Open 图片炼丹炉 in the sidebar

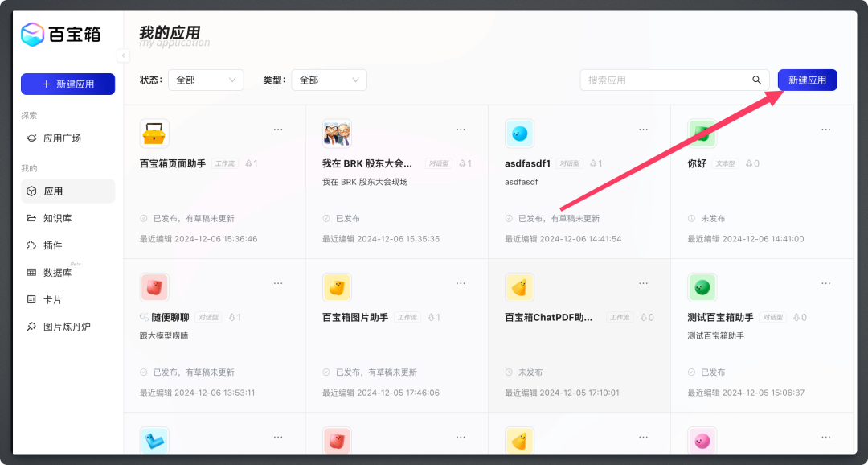pyautogui.click(x=68, y=327)
